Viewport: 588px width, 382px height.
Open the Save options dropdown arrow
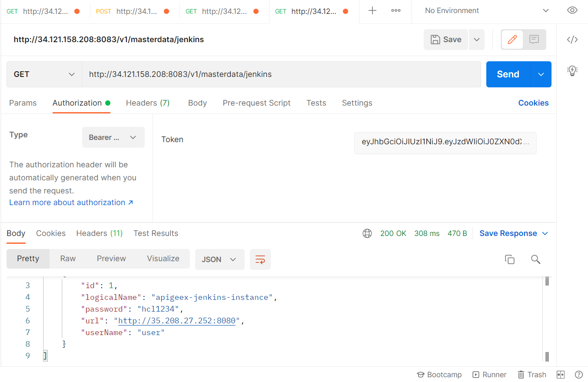pyautogui.click(x=476, y=40)
